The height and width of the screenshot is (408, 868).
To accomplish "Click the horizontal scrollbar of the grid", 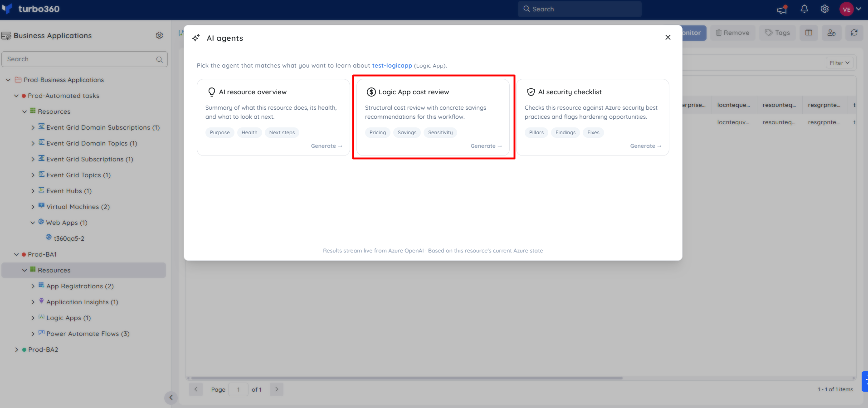I will [407, 378].
